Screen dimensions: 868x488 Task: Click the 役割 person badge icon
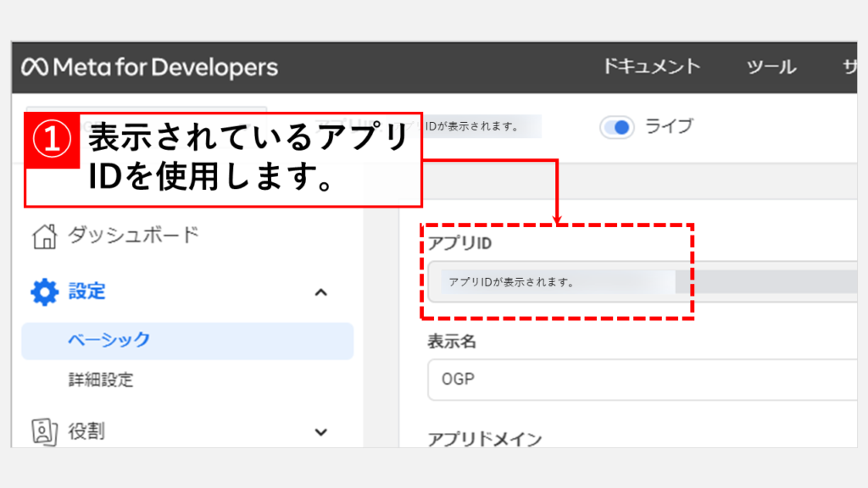point(44,431)
